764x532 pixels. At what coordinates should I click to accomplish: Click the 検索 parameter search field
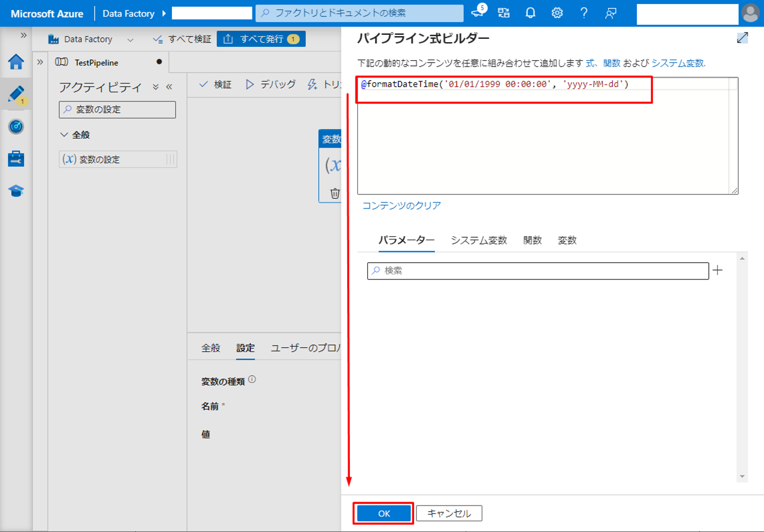pyautogui.click(x=538, y=271)
